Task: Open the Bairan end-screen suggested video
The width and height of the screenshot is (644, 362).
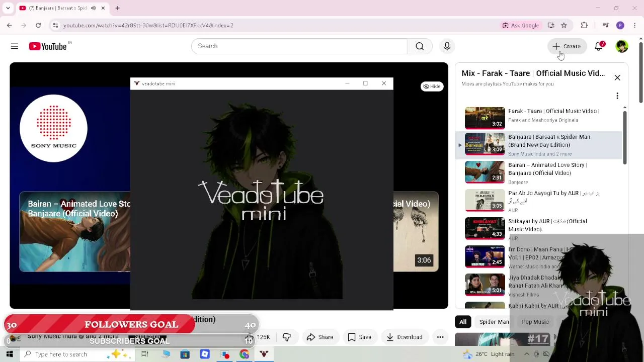Action: pos(74,232)
